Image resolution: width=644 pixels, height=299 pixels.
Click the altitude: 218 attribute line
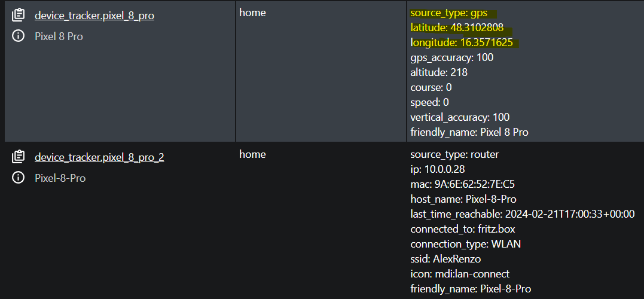point(439,73)
